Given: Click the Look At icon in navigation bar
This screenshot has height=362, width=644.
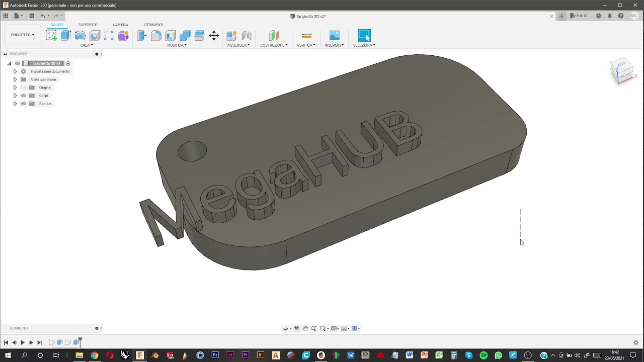Looking at the screenshot, I should coord(296,328).
